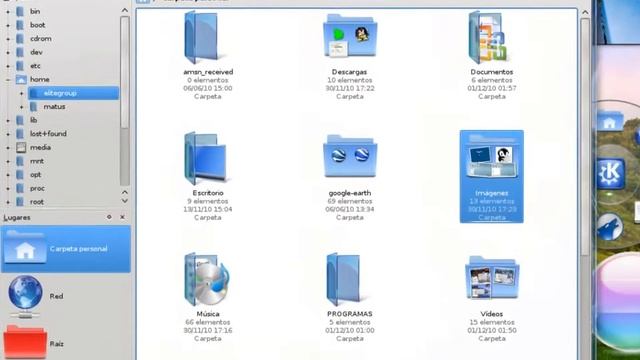
Task: Click the Raíz place label
Action: point(56,344)
